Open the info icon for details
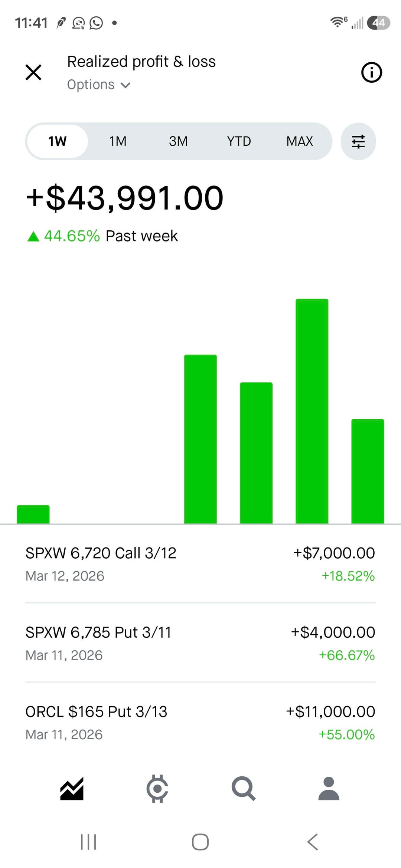The height and width of the screenshot is (868, 401). pyautogui.click(x=371, y=72)
